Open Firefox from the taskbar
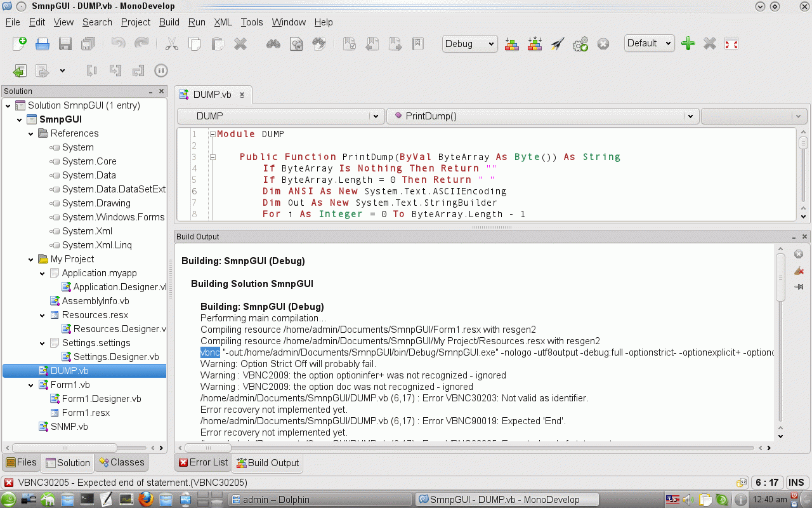812x508 pixels. click(x=146, y=499)
